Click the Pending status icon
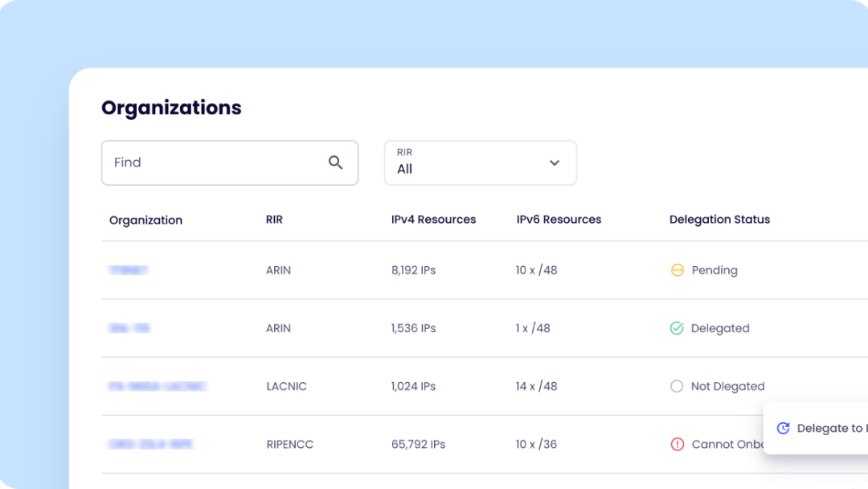 (x=677, y=270)
